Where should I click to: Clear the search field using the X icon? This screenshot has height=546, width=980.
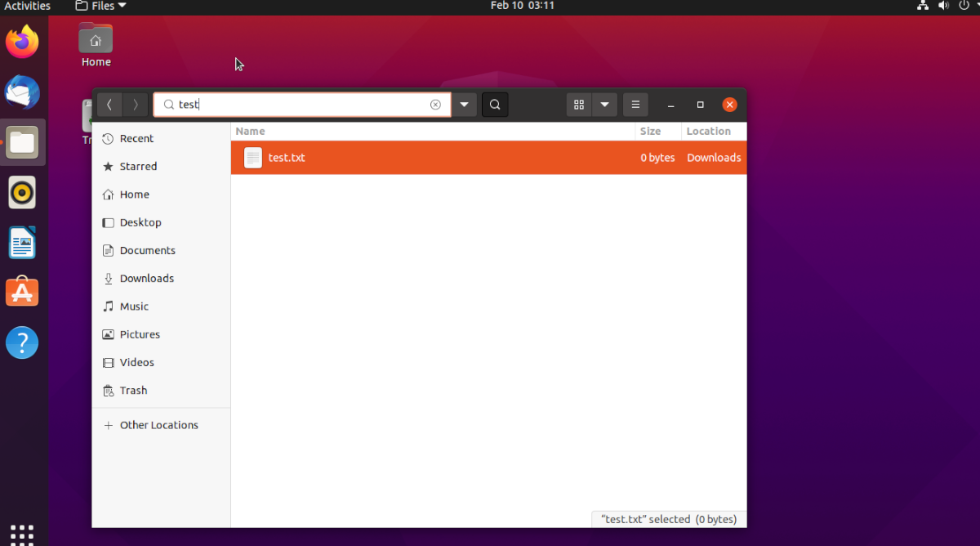coord(435,105)
